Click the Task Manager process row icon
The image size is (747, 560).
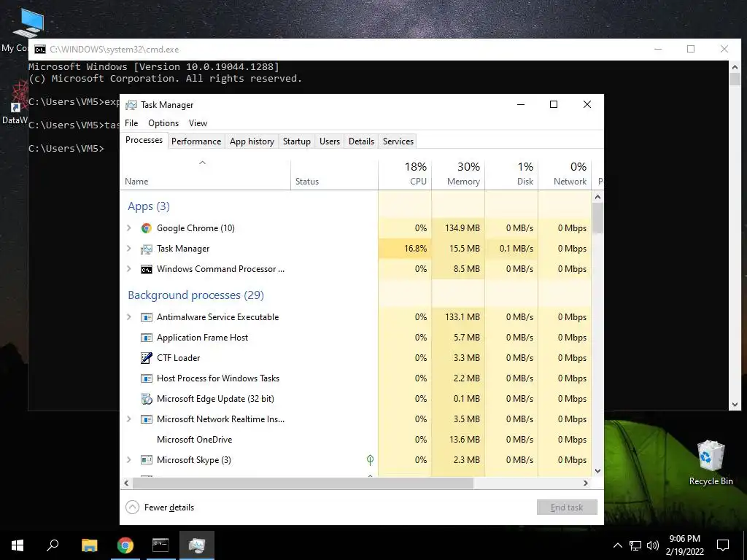pos(146,249)
